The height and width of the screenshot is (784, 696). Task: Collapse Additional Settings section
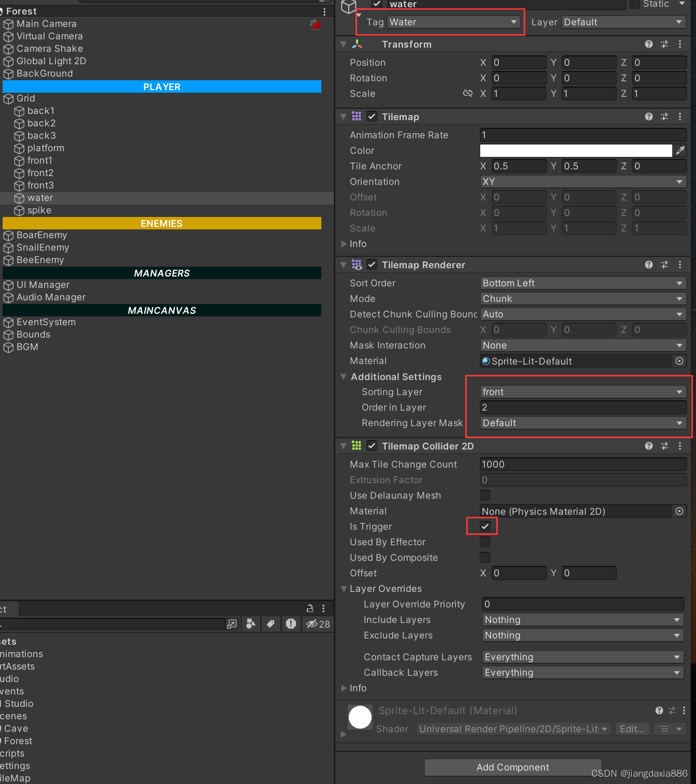click(x=344, y=376)
